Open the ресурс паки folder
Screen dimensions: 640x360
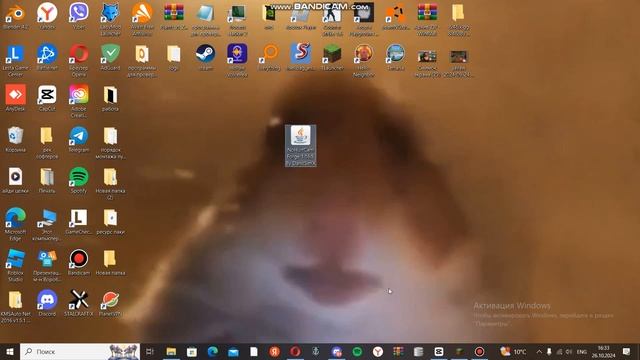click(x=110, y=221)
